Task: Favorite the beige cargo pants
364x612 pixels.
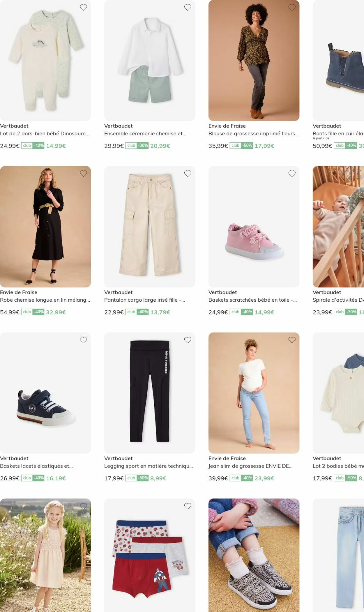Action: coord(188,174)
